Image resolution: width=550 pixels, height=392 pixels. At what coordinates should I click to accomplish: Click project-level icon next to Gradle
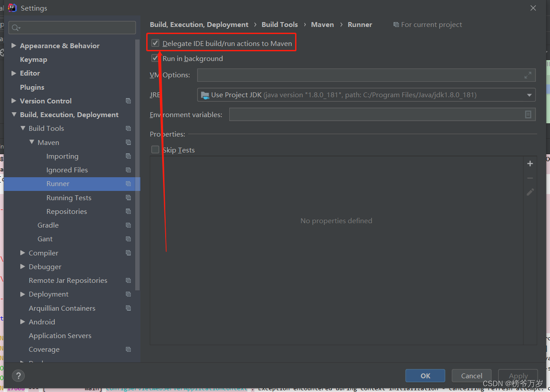click(x=128, y=225)
